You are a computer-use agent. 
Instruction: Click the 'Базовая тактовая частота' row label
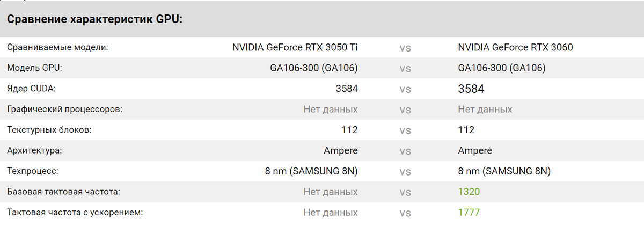[63, 192]
